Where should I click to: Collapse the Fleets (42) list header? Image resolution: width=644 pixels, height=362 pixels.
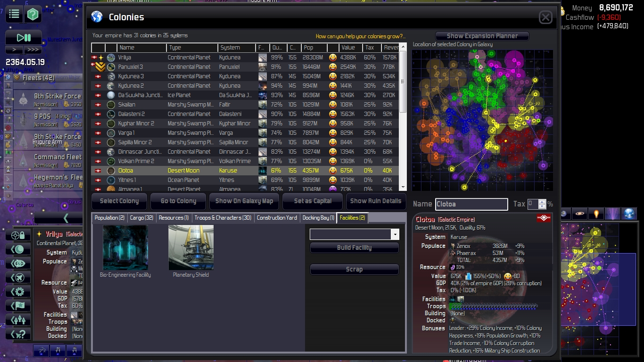(x=47, y=77)
